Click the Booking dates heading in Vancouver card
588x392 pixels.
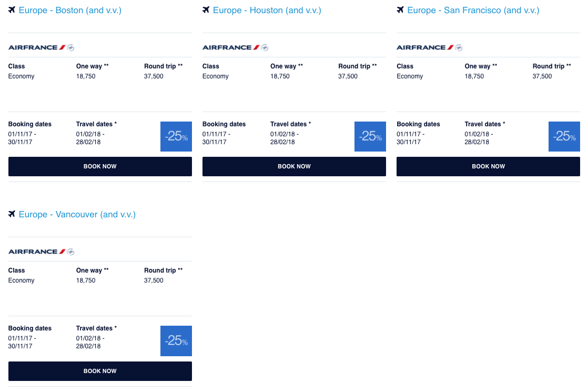30,328
